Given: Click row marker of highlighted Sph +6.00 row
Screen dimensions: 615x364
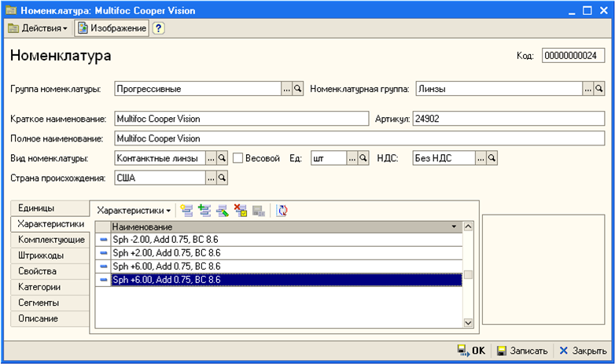Looking at the screenshot, I should 103,280.
